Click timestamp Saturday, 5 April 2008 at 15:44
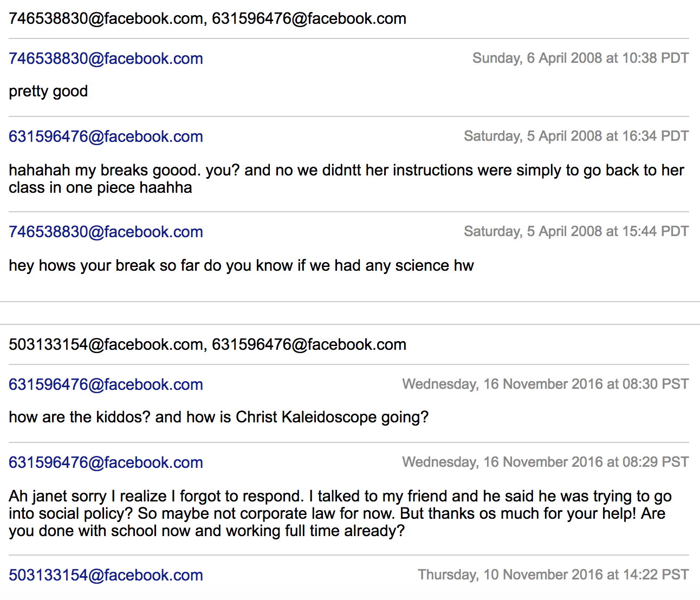 click(576, 231)
